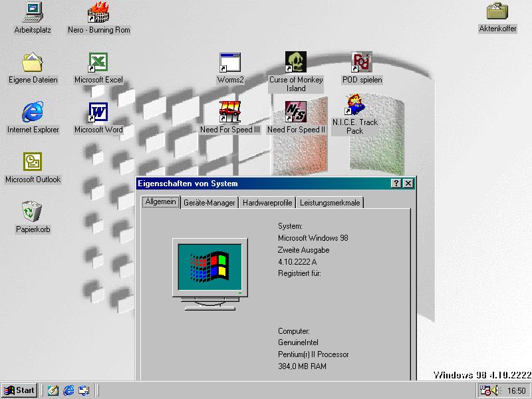
Task: Open the Arbeitsplatz desktop icon
Action: coord(33,12)
